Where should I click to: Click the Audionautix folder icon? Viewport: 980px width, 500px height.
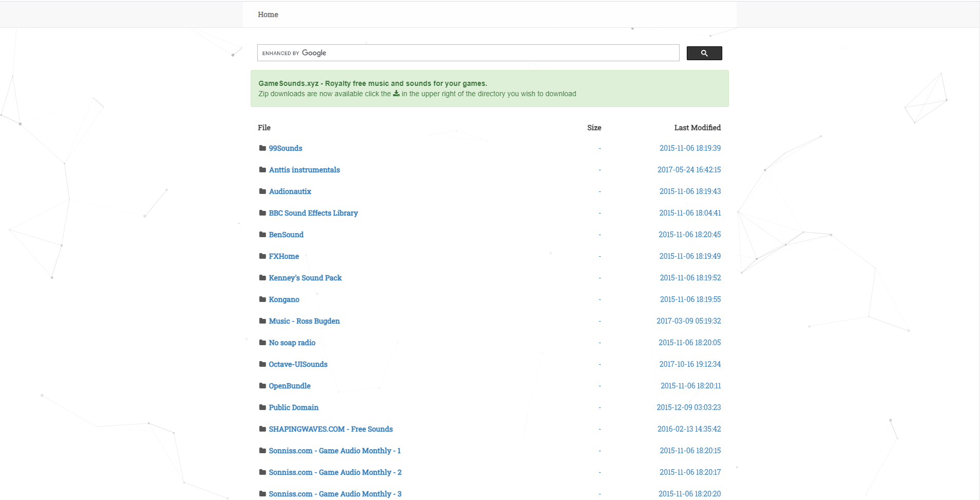262,191
